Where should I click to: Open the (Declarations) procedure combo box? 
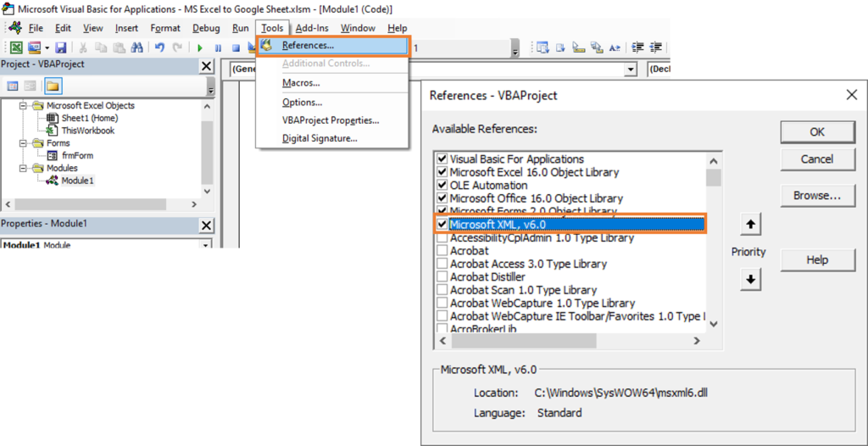659,70
